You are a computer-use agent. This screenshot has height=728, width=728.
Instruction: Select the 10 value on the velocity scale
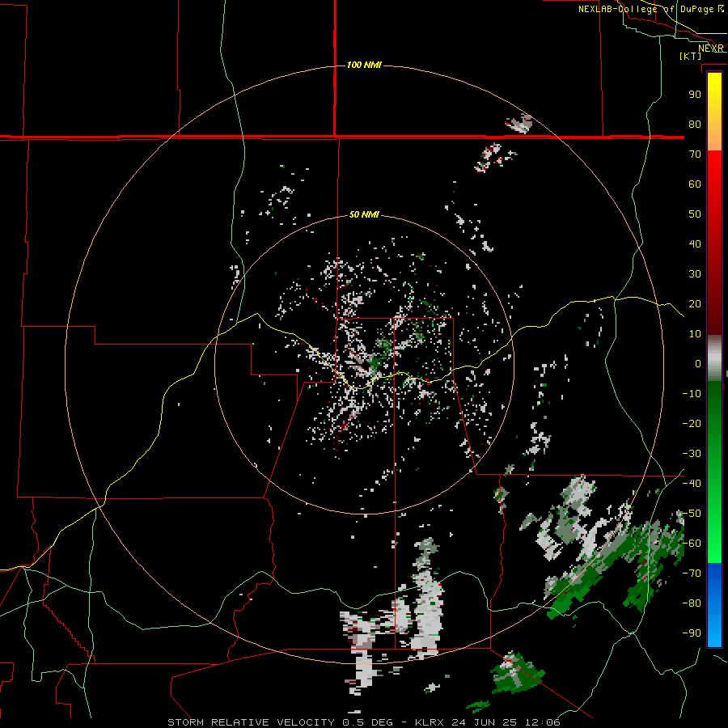(x=695, y=334)
